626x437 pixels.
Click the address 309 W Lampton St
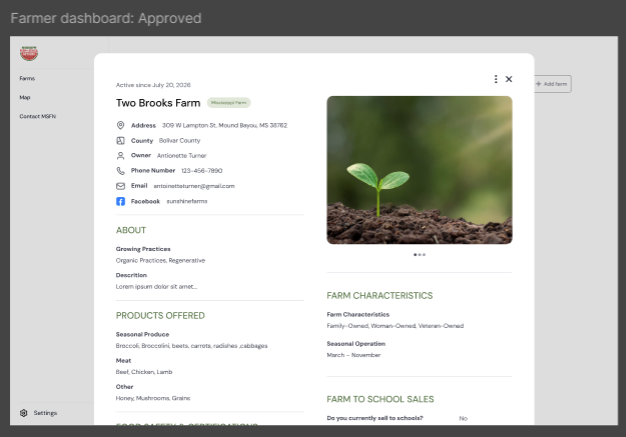[224, 125]
